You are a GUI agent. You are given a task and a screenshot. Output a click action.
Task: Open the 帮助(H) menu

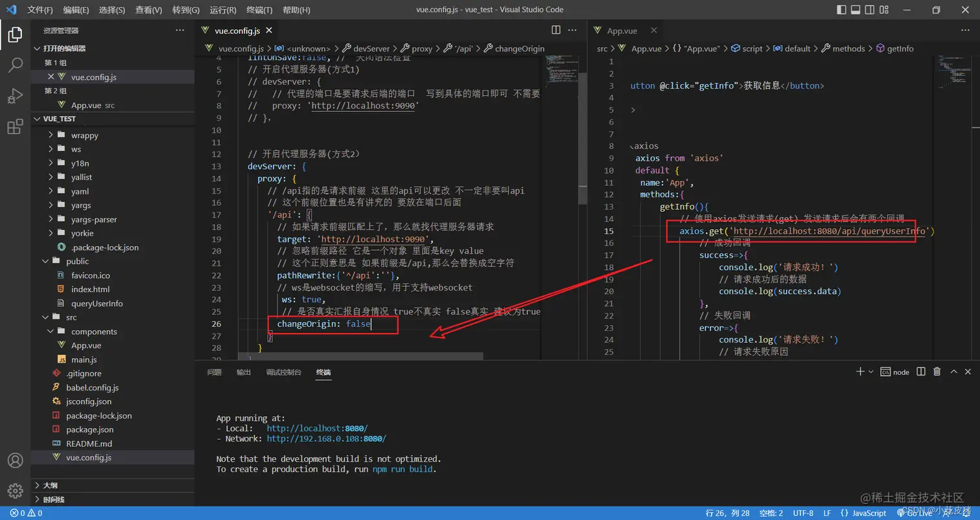296,10
